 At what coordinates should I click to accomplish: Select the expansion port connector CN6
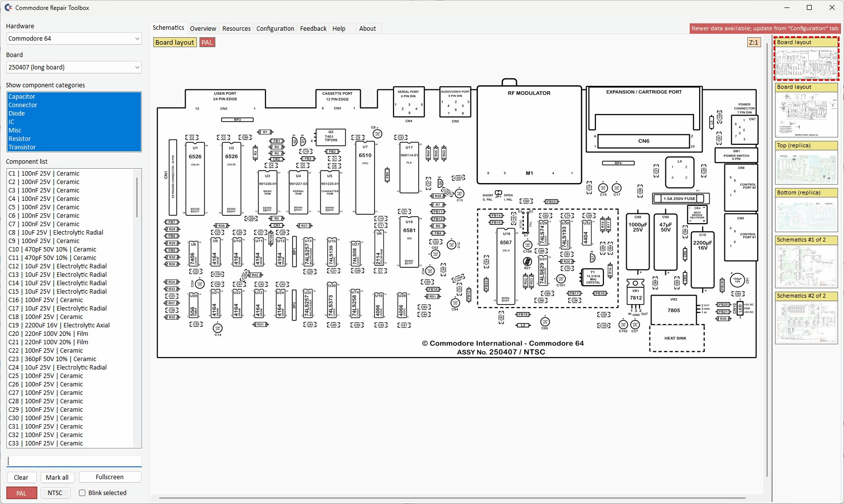[644, 141]
